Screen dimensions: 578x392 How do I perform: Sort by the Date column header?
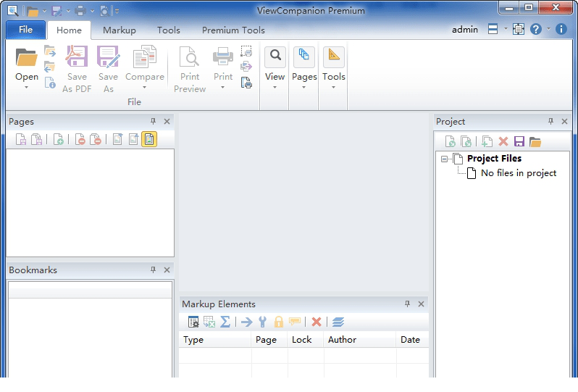coord(412,339)
